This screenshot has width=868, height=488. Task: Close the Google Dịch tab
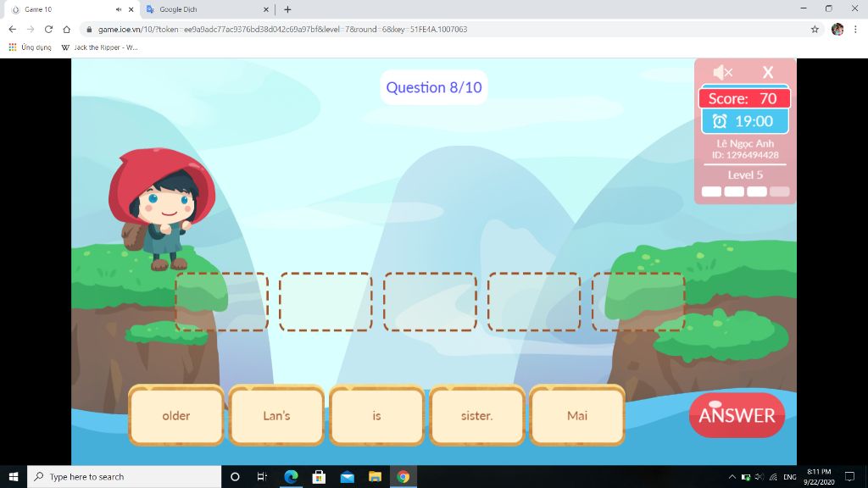pos(265,9)
